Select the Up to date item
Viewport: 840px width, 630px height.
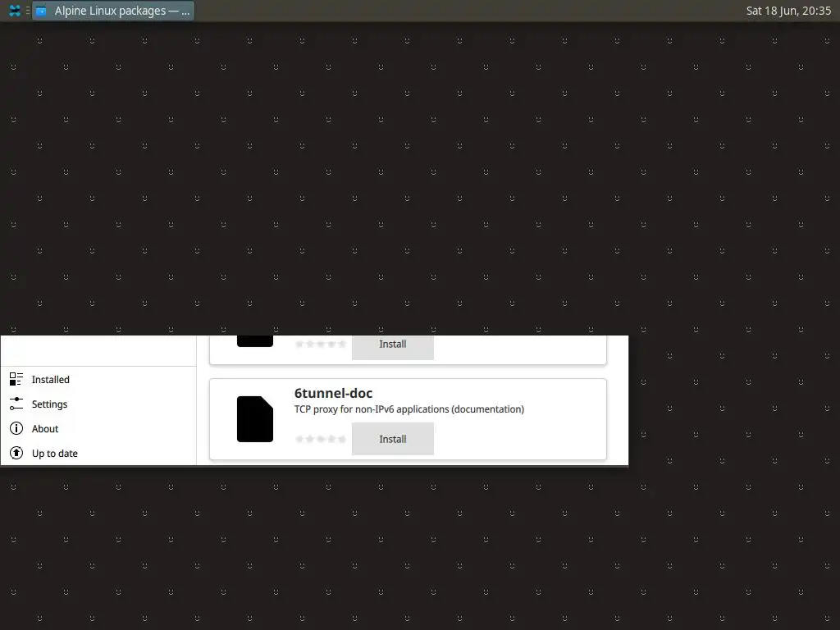tap(98, 453)
